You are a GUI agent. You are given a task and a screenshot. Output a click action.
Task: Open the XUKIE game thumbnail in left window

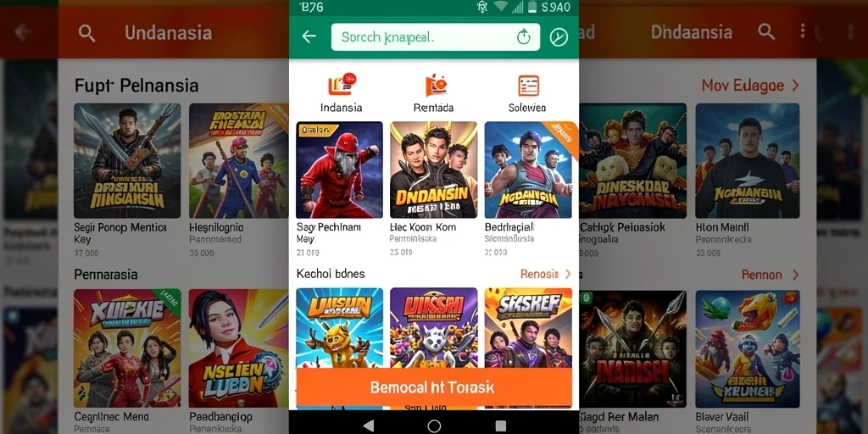[x=127, y=348]
